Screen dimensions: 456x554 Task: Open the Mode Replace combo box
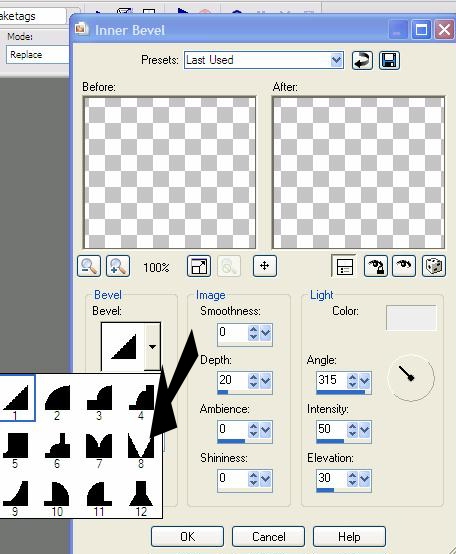[37, 55]
